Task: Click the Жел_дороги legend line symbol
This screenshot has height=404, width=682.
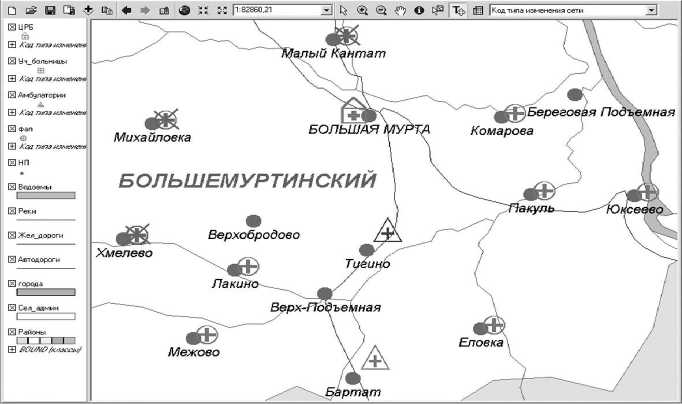Action: [46, 244]
